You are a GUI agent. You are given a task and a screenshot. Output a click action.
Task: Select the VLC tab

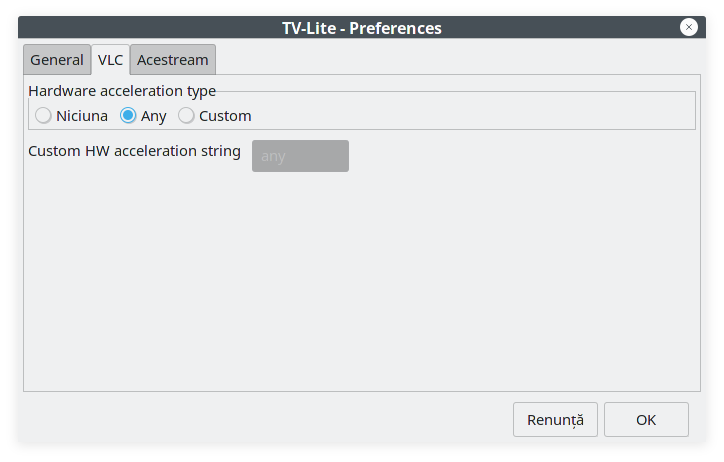click(x=110, y=60)
